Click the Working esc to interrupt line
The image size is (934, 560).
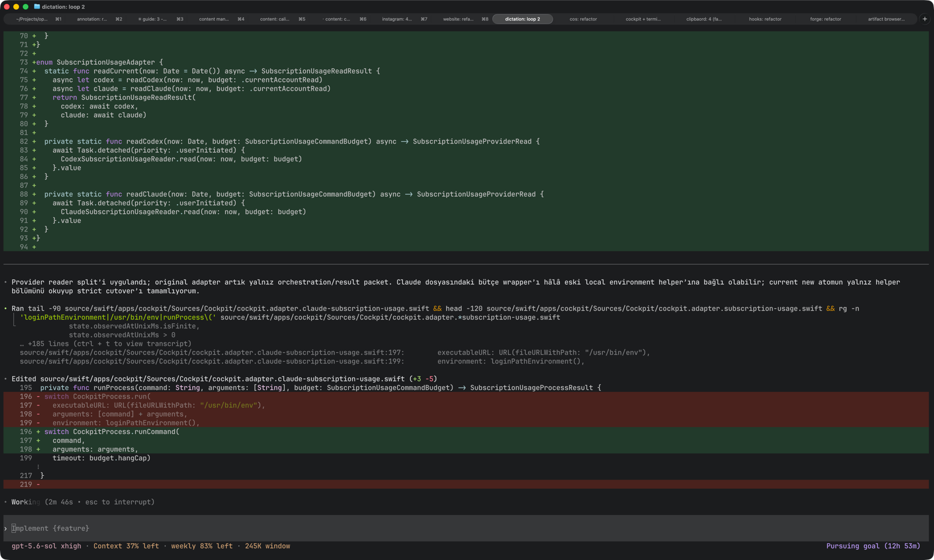click(83, 502)
